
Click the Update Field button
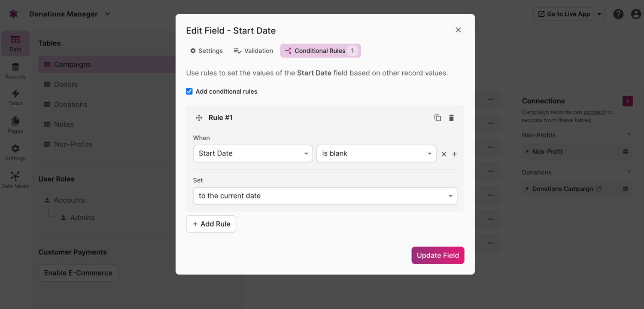(x=437, y=255)
